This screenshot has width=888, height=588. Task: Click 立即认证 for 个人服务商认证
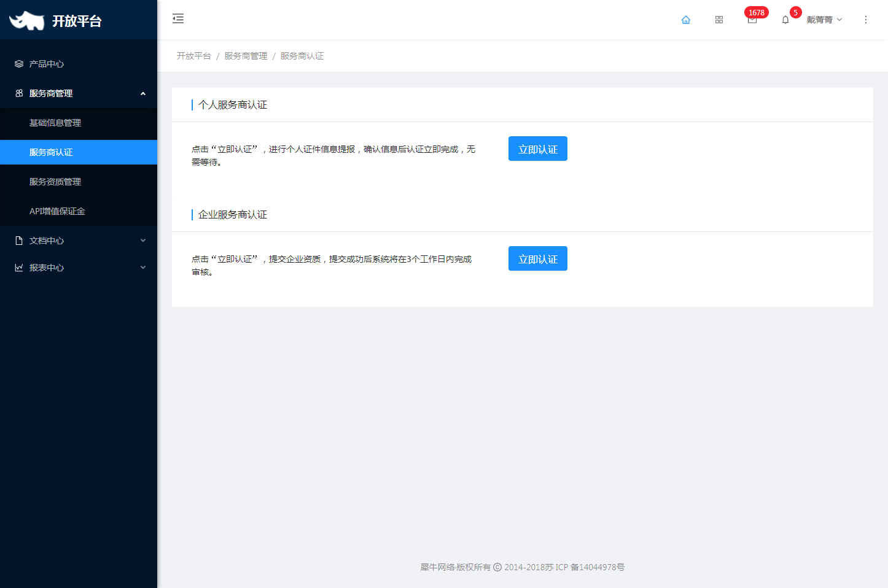click(x=538, y=149)
